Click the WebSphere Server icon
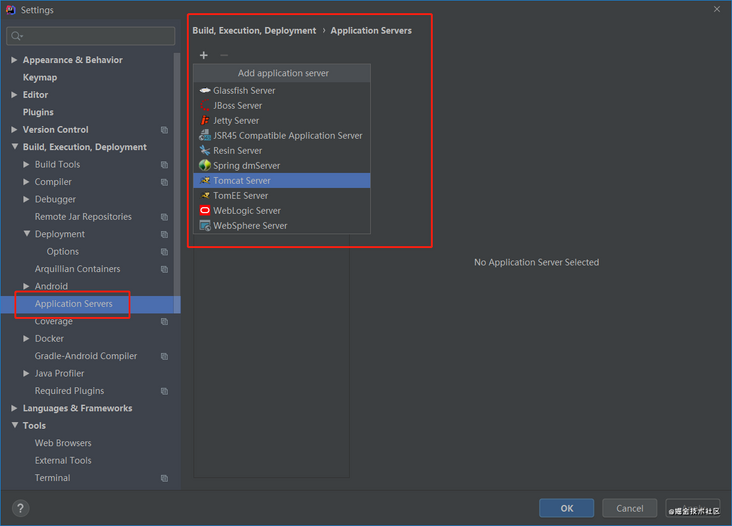Viewport: 732px width, 526px height. pyautogui.click(x=205, y=226)
